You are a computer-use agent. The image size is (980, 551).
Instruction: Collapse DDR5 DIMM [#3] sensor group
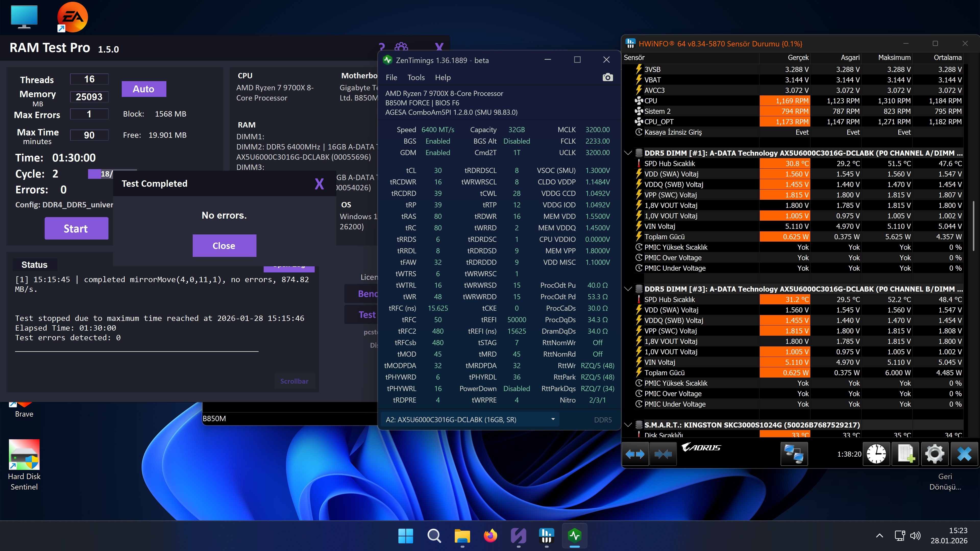(629, 289)
